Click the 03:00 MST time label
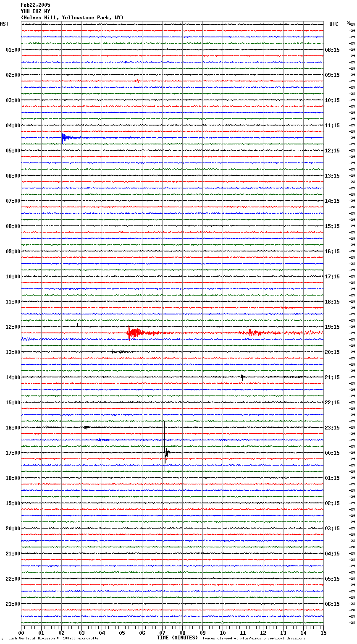The height and width of the screenshot is (644, 357). [x=13, y=100]
